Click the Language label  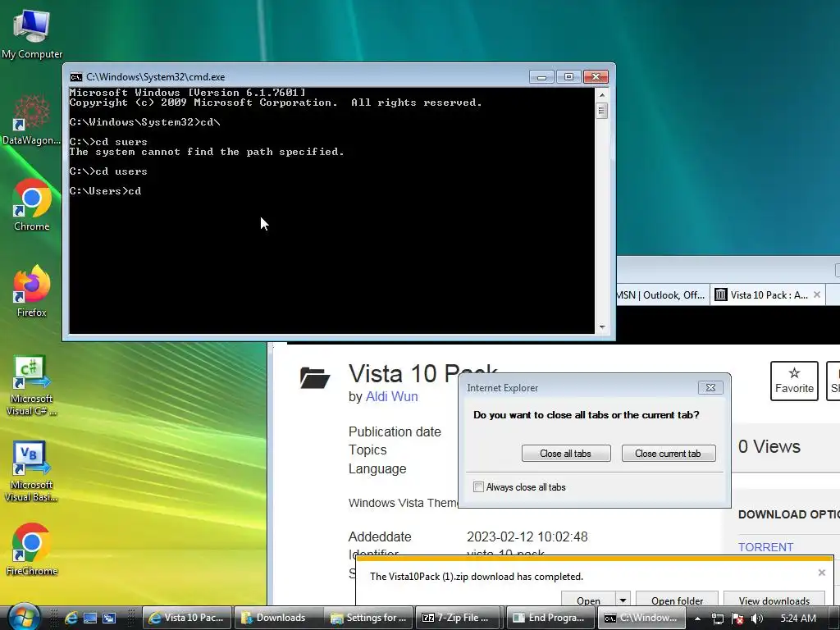tap(377, 468)
